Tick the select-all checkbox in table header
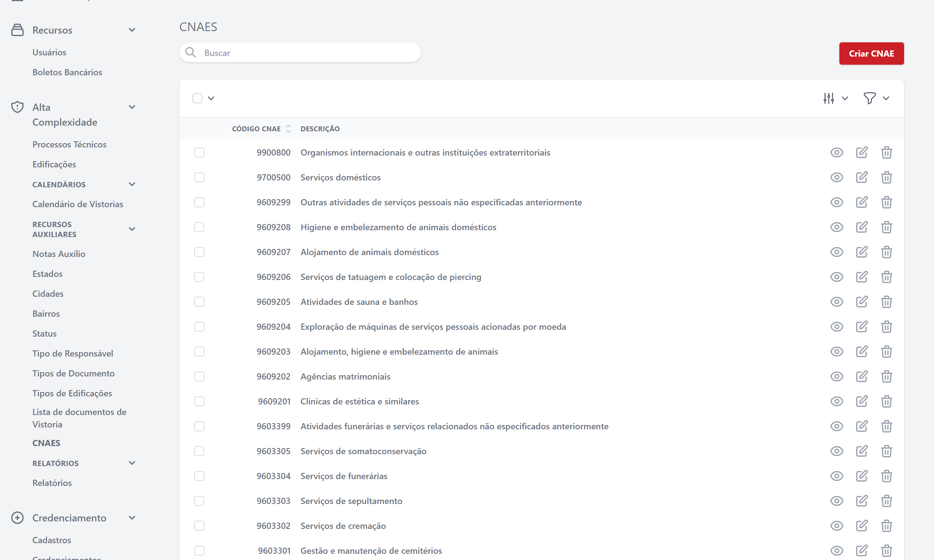934x560 pixels. [197, 98]
